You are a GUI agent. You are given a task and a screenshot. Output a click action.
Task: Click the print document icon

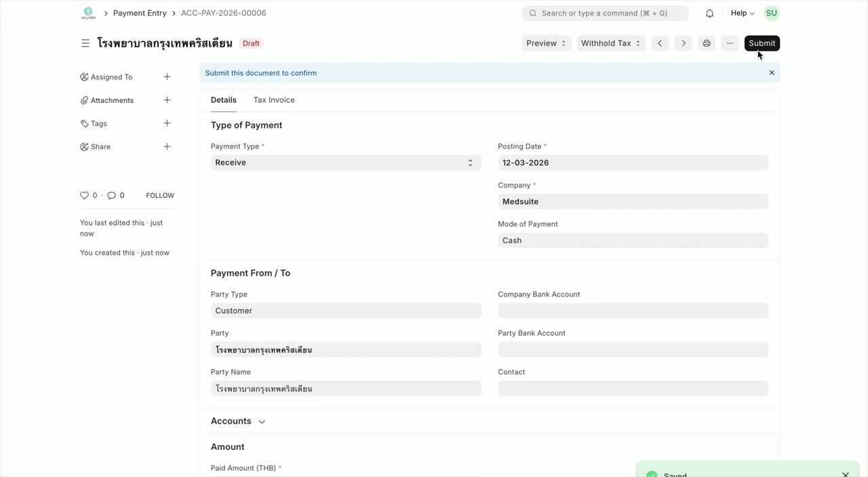[706, 43]
